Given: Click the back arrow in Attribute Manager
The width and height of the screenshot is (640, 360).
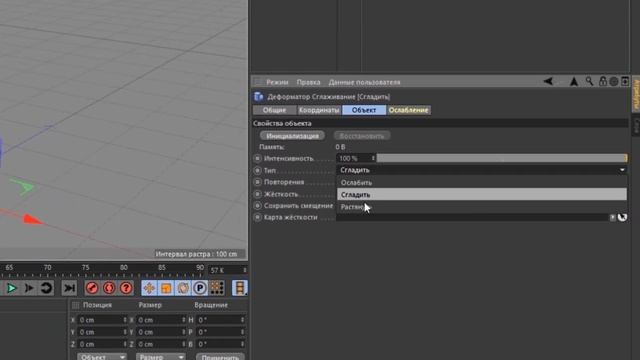Looking at the screenshot, I should tap(548, 82).
